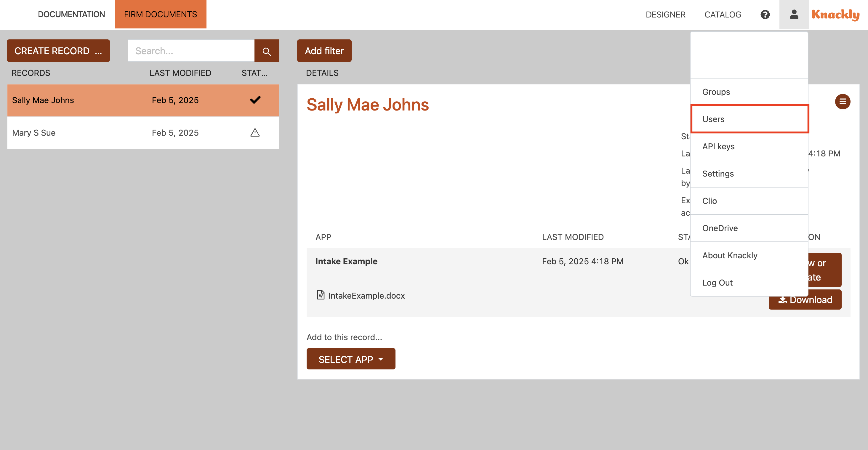
Task: Choose Groups from the user menu
Action: (x=749, y=92)
